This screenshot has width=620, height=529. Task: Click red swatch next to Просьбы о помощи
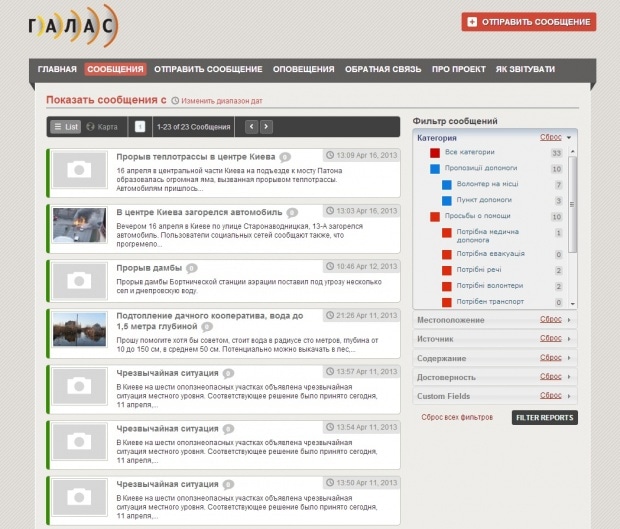pyautogui.click(x=435, y=216)
